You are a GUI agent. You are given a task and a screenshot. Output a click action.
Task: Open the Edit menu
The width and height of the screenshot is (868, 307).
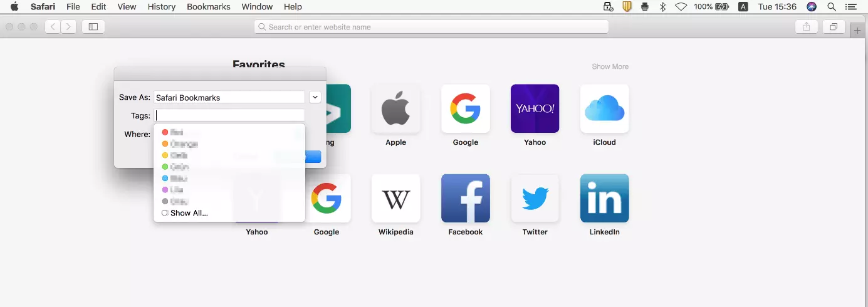point(98,7)
